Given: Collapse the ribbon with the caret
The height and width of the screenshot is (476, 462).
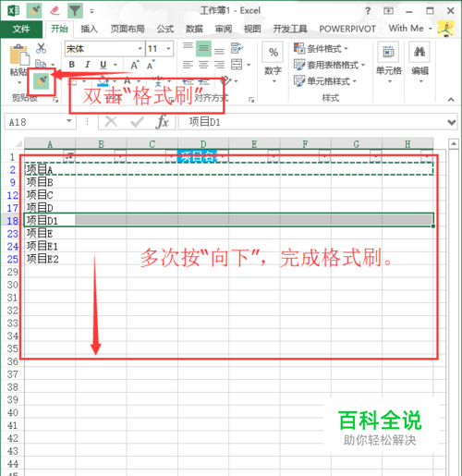Looking at the screenshot, I should tap(451, 99).
